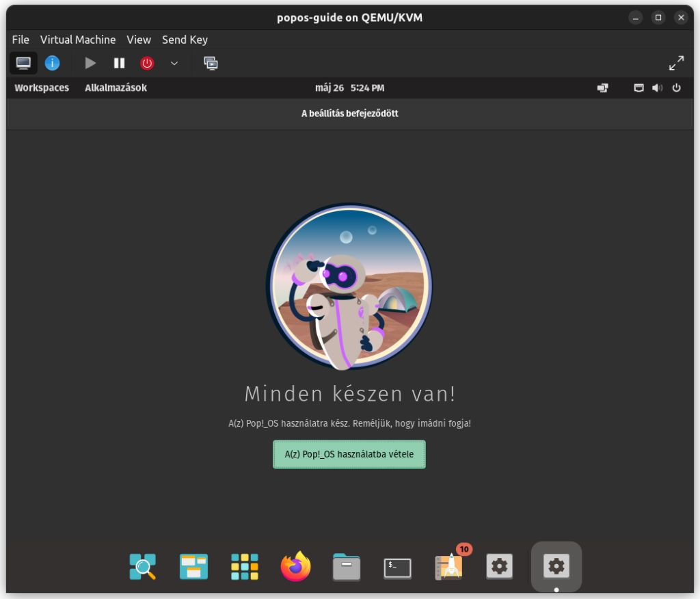Click the multi-monitor tray indicator icon
Image resolution: width=700 pixels, height=599 pixels.
coord(603,88)
